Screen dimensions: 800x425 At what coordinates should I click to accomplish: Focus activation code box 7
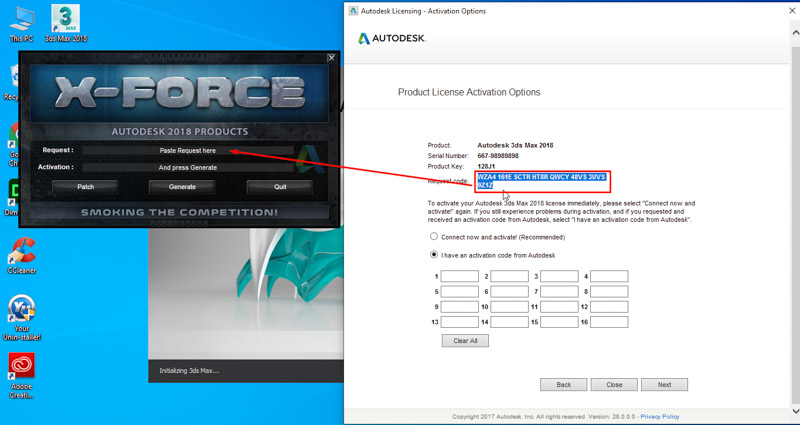coord(559,292)
